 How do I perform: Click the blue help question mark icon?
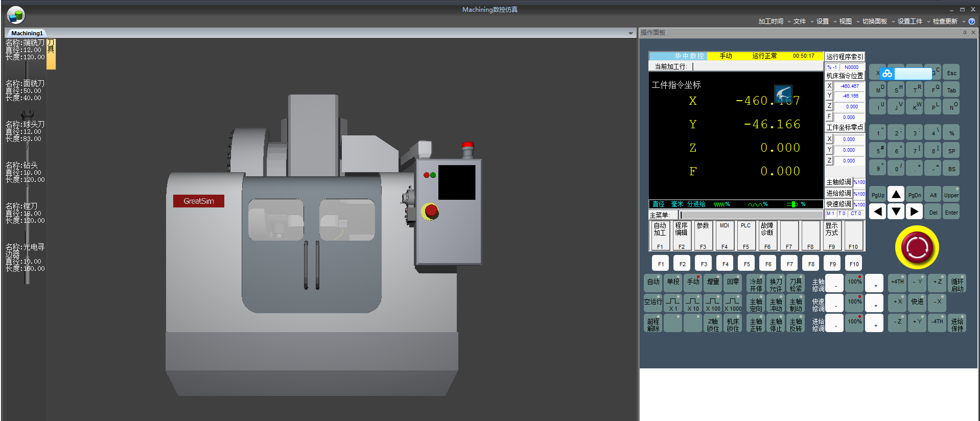tap(972, 21)
